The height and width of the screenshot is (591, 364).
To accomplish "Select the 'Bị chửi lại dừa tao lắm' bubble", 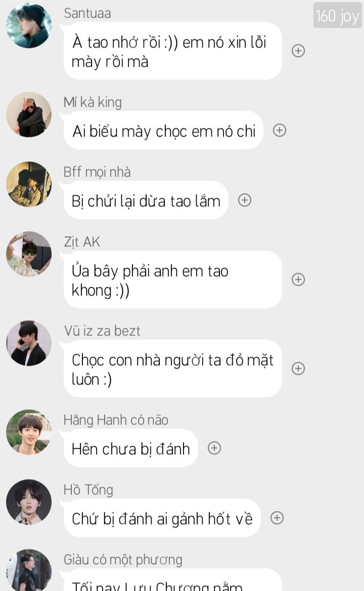I will 146,200.
